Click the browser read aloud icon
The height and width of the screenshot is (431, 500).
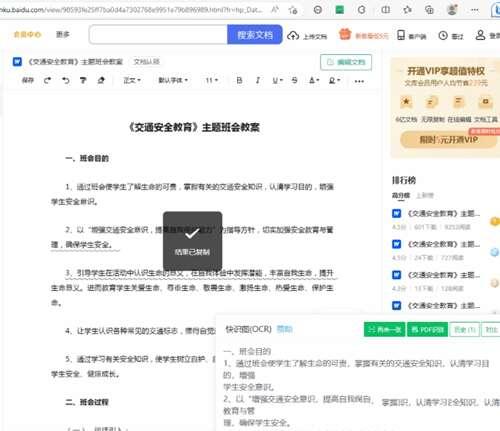[x=275, y=10]
